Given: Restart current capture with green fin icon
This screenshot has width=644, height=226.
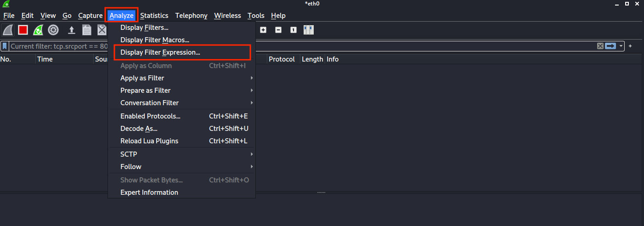Looking at the screenshot, I should click(x=38, y=30).
